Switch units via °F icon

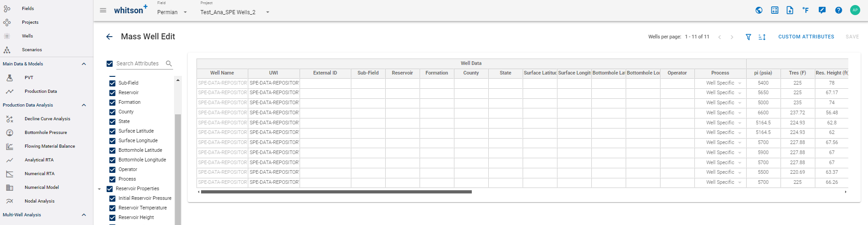805,10
